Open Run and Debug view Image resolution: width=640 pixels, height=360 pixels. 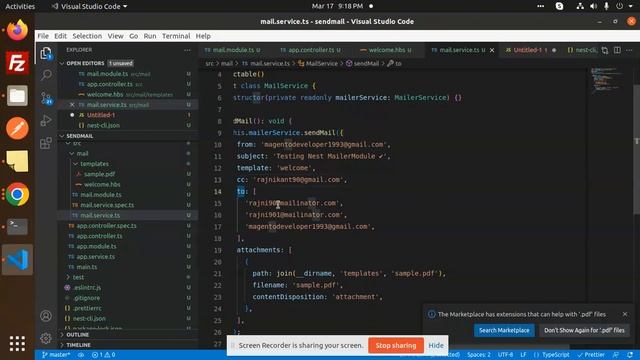46,120
